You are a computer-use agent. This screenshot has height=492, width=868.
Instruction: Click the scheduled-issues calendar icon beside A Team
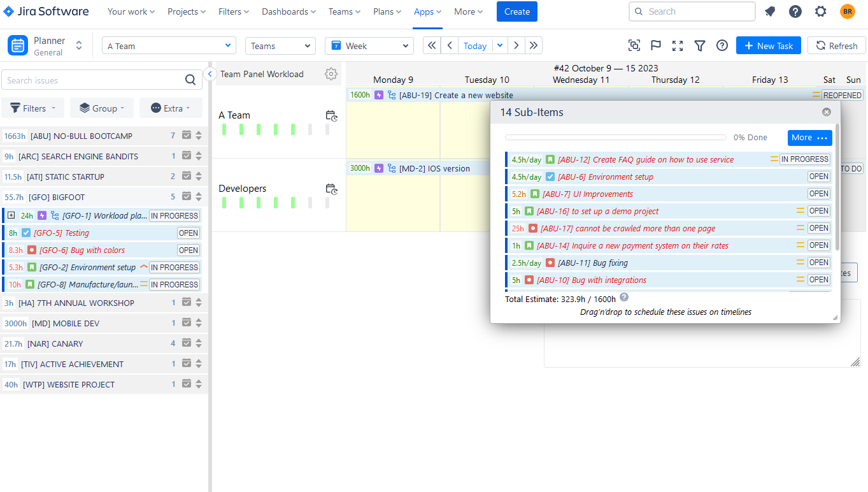click(x=331, y=115)
